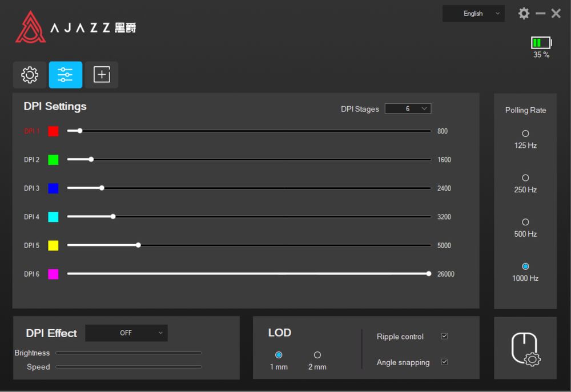Image resolution: width=571 pixels, height=392 pixels.
Task: Click the magenta DPI 6 color swatch
Action: [x=53, y=274]
